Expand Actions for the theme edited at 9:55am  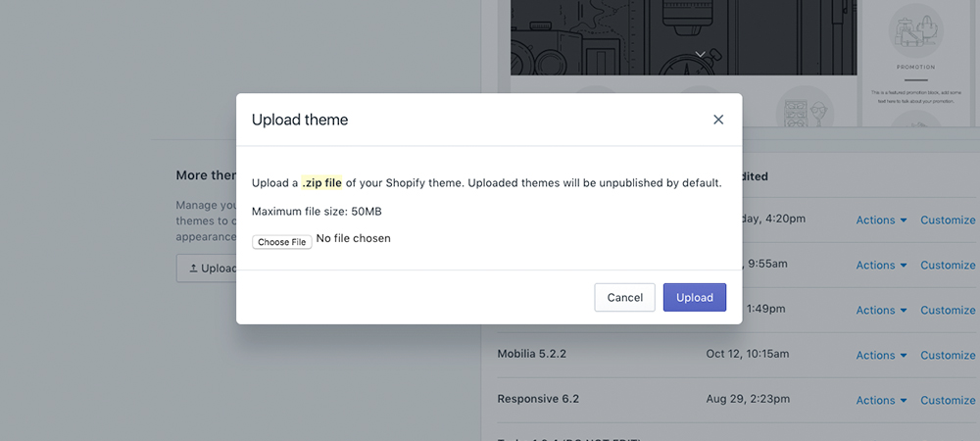tap(881, 265)
